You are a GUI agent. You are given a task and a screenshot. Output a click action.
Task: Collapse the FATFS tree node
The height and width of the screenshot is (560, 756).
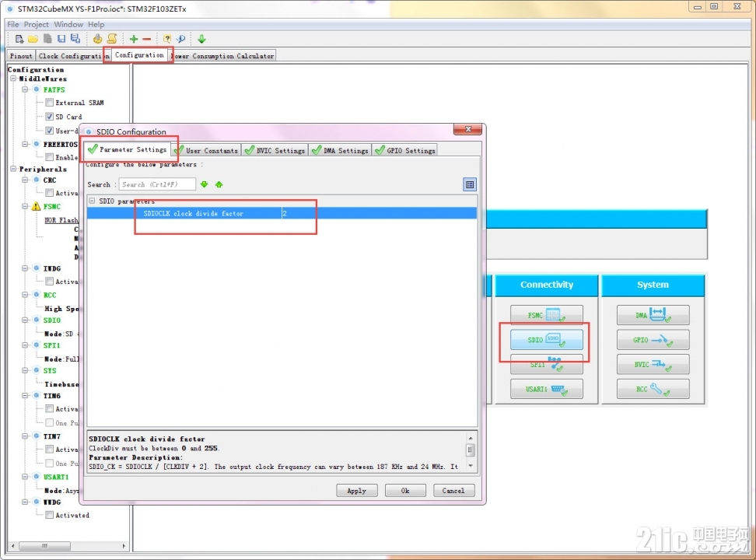tap(25, 89)
